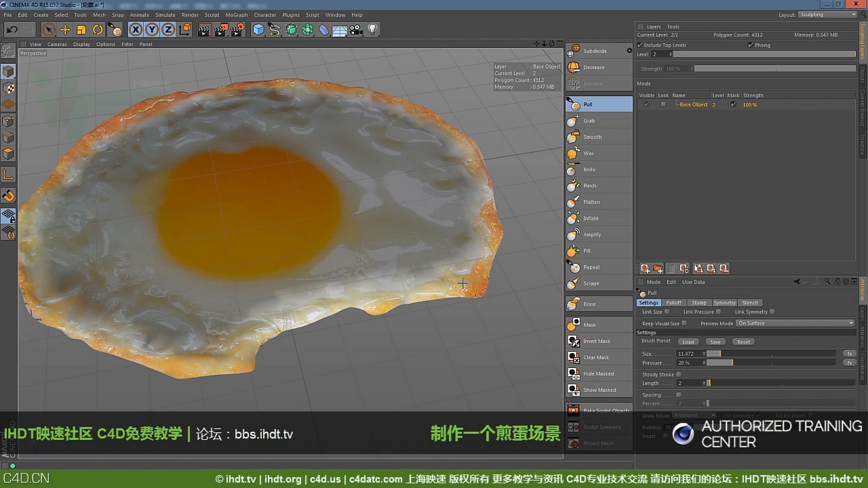Adjust the brush Pressure slider
The width and height of the screenshot is (868, 488).
pyautogui.click(x=772, y=363)
